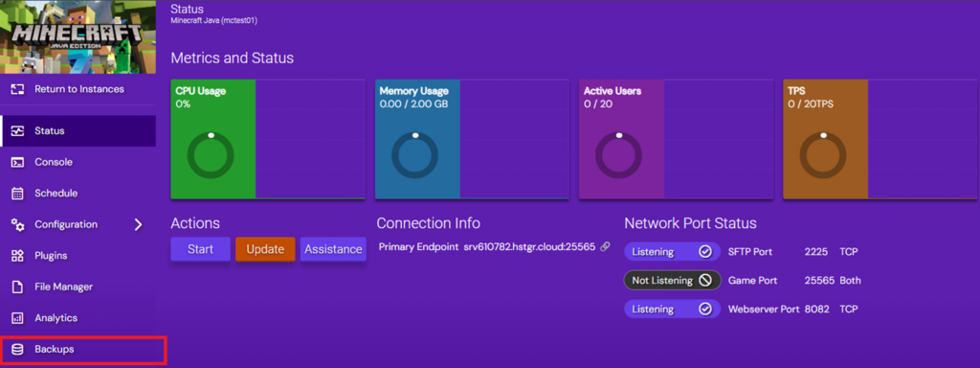Go to the Schedule page
The width and height of the screenshot is (980, 368).
point(78,194)
